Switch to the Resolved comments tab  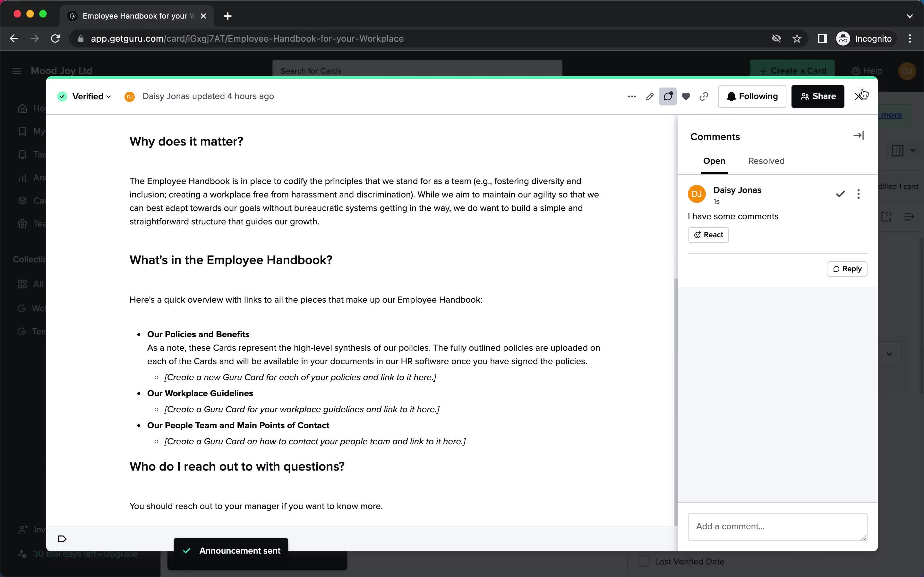coord(766,161)
